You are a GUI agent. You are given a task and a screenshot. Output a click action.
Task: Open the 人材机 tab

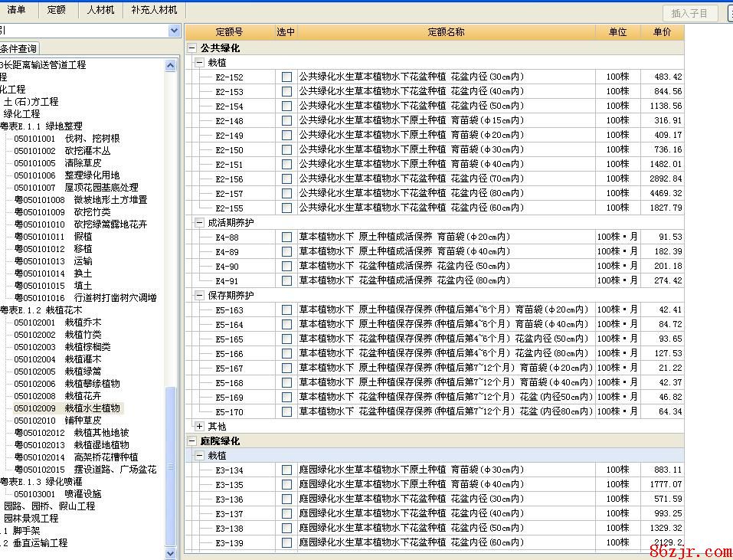pos(100,10)
